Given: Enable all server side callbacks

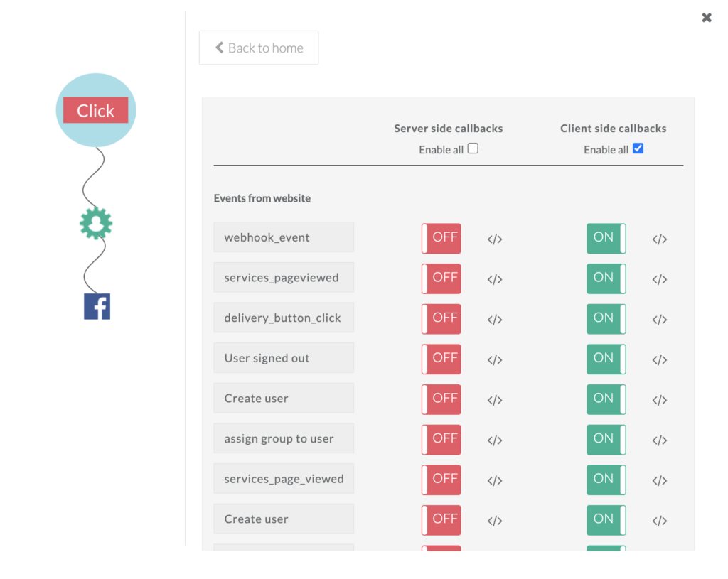Looking at the screenshot, I should pyautogui.click(x=473, y=148).
